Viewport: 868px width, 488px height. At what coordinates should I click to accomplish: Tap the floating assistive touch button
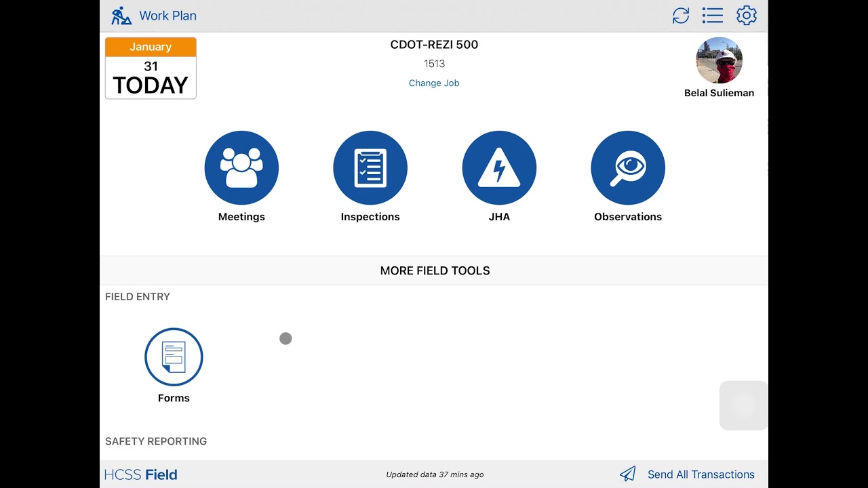(743, 405)
